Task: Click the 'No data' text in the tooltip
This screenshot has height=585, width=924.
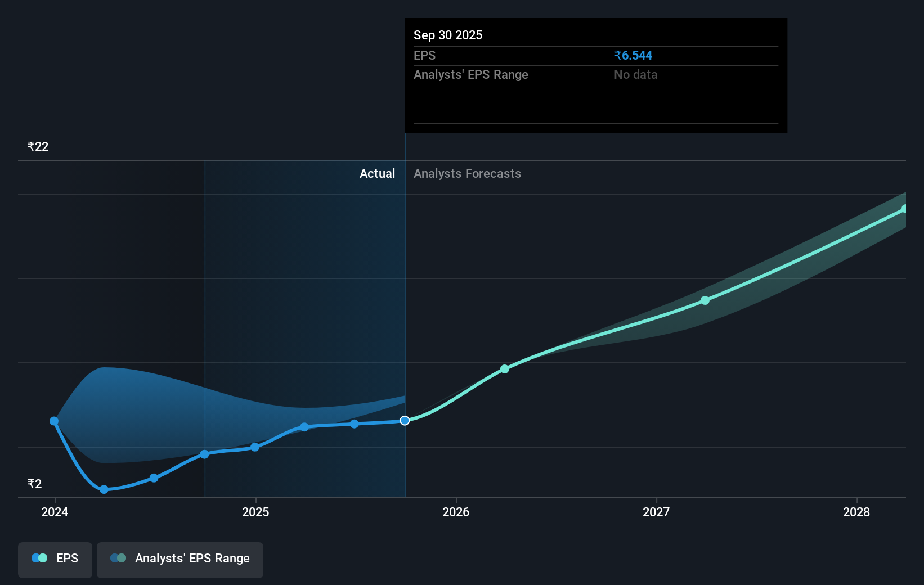Action: click(x=635, y=74)
